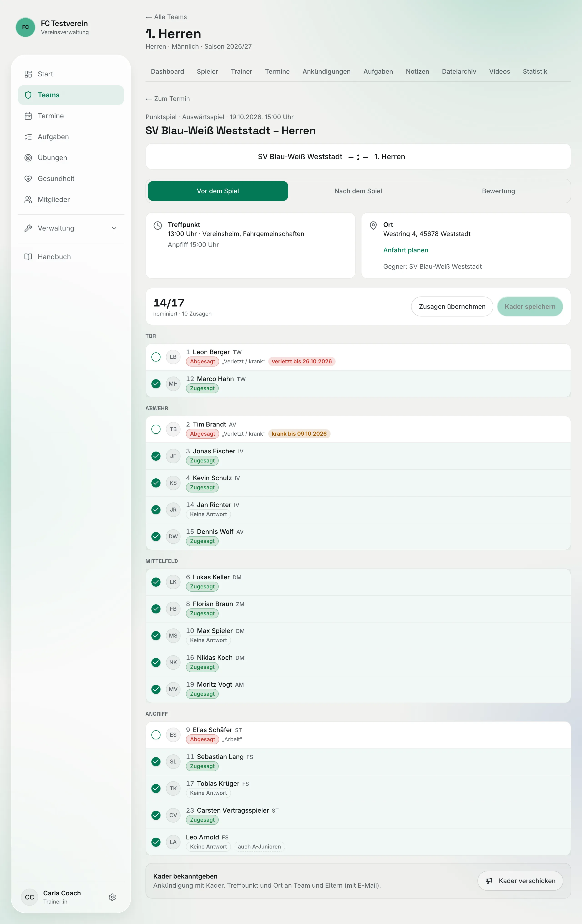Nominate Tim Brandt via his checkbox
This screenshot has height=924, width=582.
click(156, 429)
